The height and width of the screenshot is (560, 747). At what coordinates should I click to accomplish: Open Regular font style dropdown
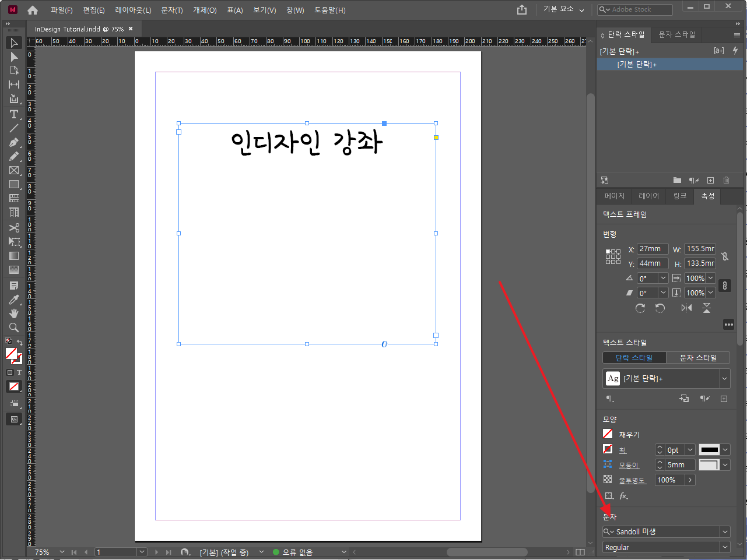[725, 547]
